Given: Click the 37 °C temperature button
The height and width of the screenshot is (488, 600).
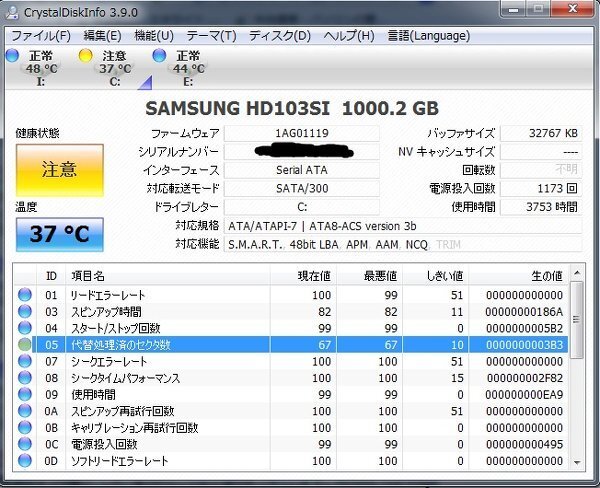Looking at the screenshot, I should point(60,234).
